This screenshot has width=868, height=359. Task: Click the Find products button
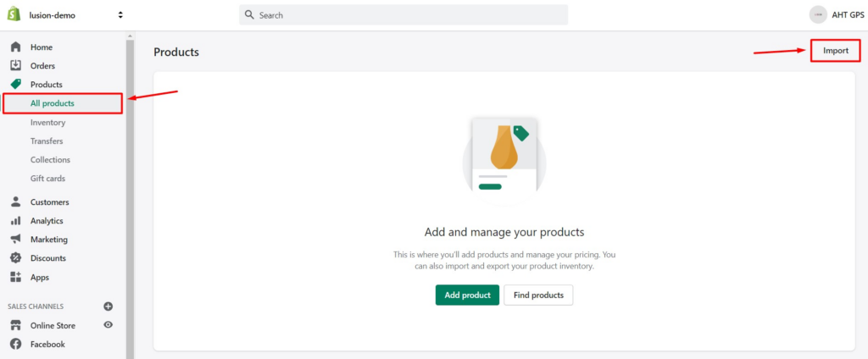[x=538, y=295]
